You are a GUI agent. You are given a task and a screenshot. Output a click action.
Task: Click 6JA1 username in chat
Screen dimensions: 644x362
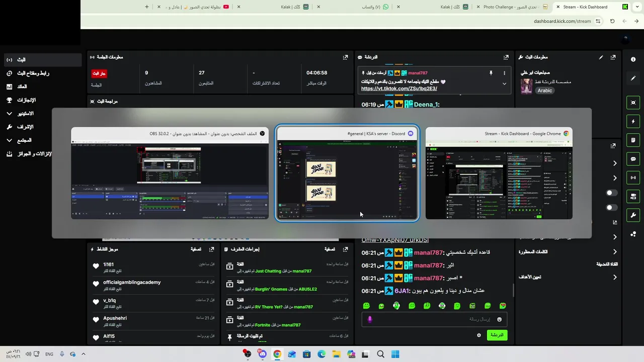[402, 291]
